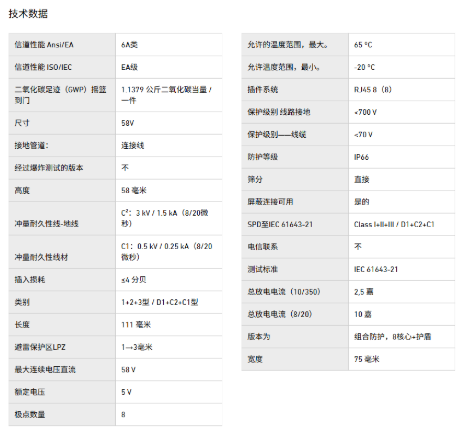Select the '75 毫米' value cell

(402, 359)
